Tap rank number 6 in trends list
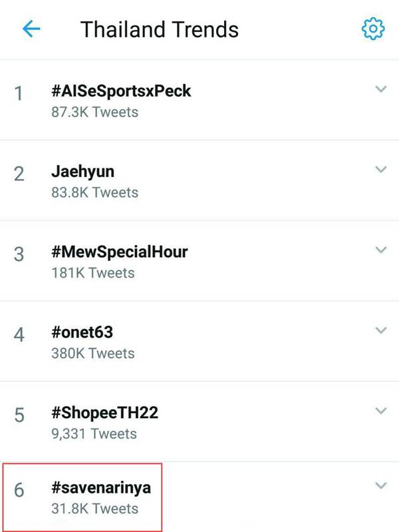This screenshot has width=399, height=532. click(x=19, y=490)
